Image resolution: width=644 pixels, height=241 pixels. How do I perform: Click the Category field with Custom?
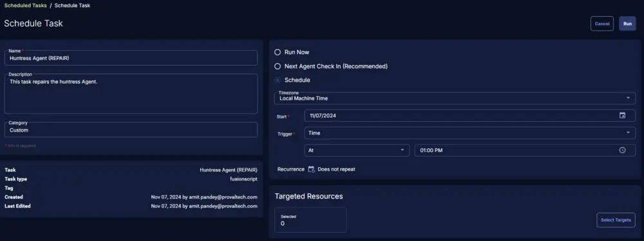pyautogui.click(x=131, y=130)
